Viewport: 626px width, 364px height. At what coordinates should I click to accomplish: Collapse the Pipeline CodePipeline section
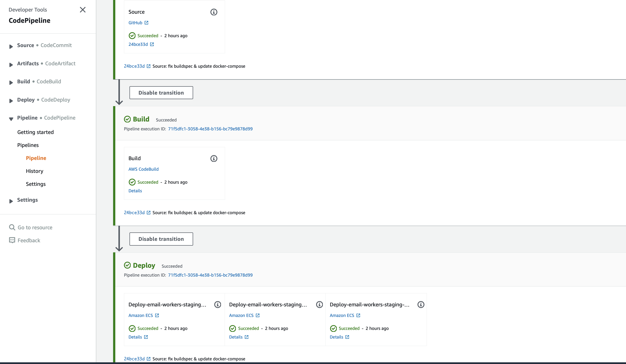[x=11, y=119]
